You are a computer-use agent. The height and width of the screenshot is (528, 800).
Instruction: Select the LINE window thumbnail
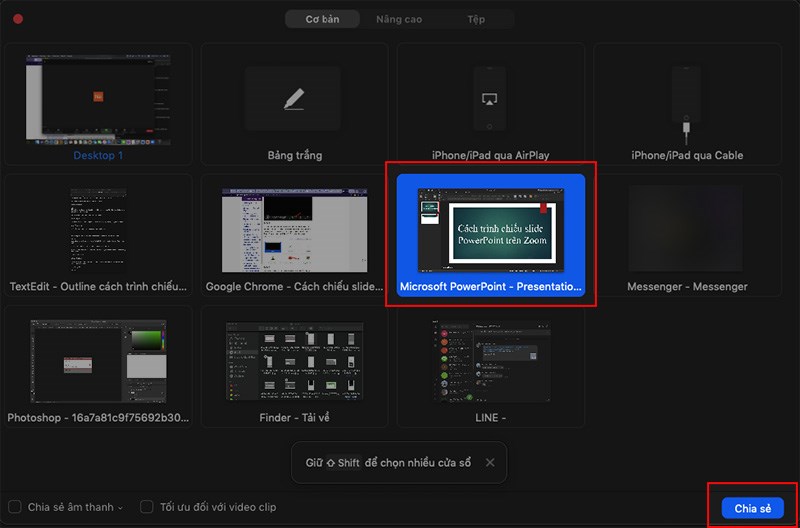[x=490, y=362]
